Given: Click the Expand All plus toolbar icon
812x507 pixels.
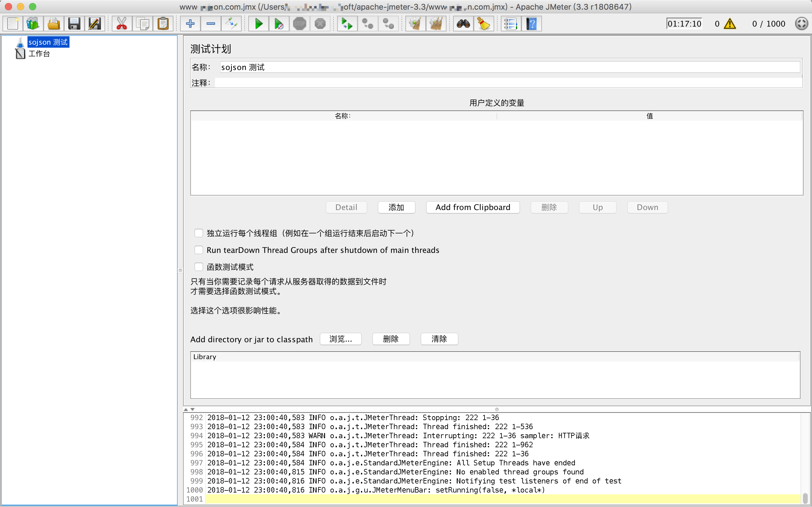Looking at the screenshot, I should click(x=190, y=24).
